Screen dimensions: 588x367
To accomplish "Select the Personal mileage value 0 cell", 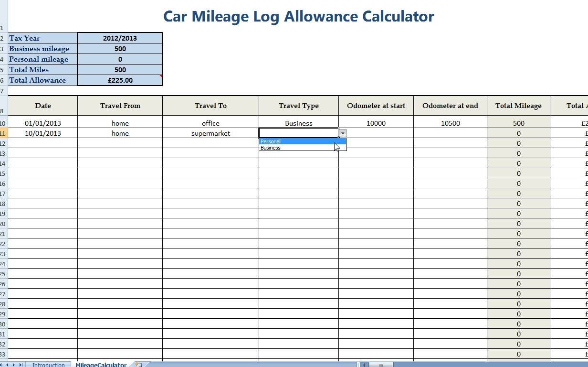I will coord(120,59).
